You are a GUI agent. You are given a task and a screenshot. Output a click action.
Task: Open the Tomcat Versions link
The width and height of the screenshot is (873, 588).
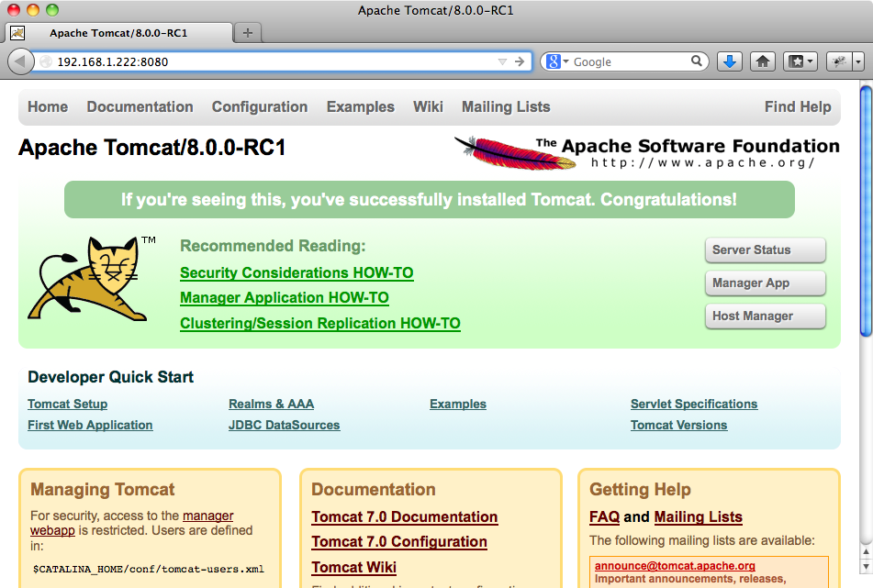click(x=678, y=425)
